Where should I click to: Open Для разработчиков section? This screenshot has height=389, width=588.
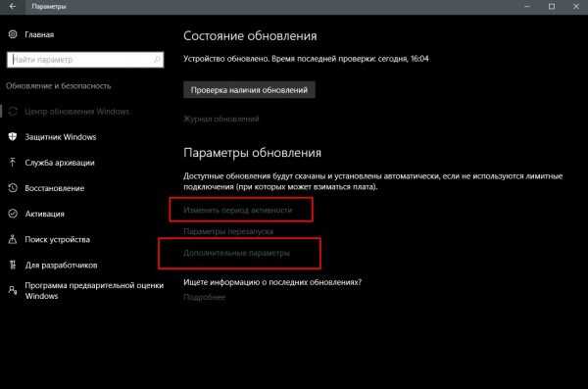click(x=61, y=266)
